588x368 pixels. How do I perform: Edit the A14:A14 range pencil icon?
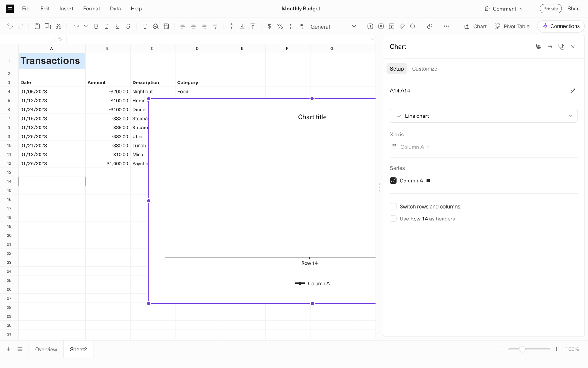tap(573, 90)
